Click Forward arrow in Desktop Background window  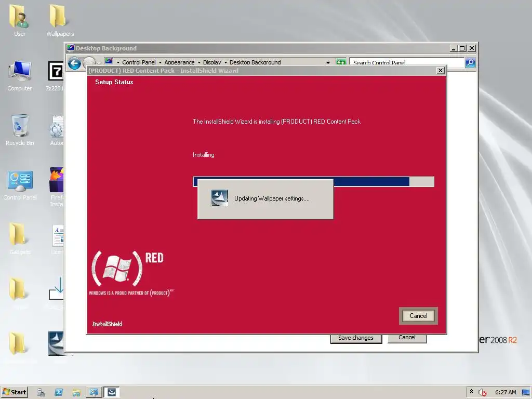89,62
